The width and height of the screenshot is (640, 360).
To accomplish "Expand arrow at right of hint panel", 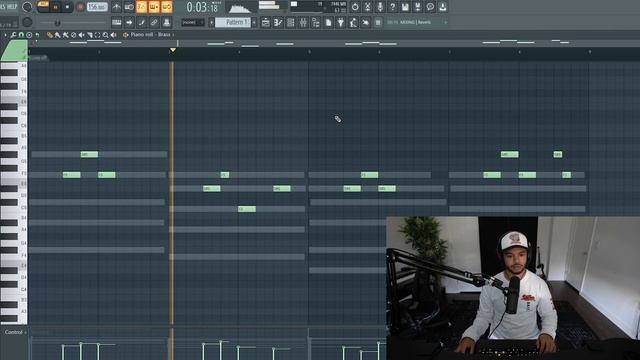I will pos(445,22).
